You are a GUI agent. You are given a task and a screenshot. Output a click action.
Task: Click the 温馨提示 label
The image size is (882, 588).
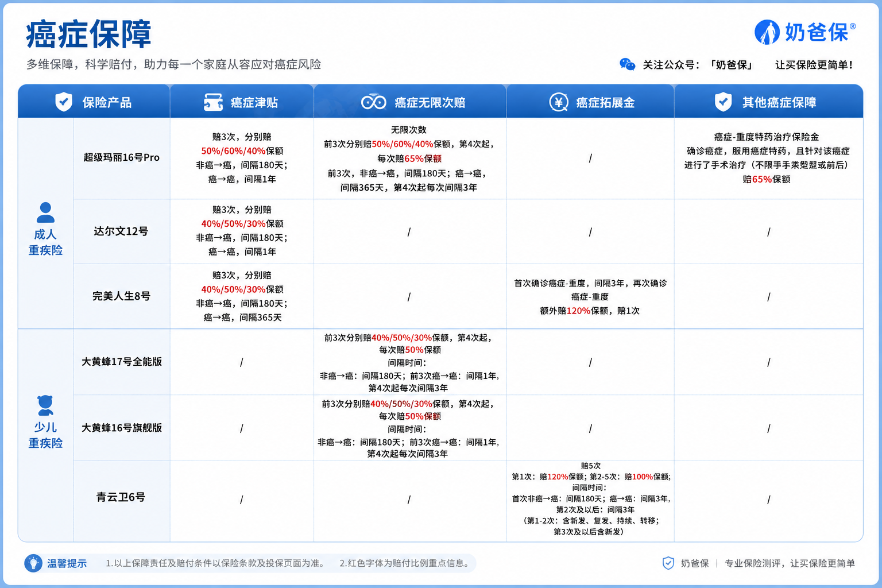point(67,564)
